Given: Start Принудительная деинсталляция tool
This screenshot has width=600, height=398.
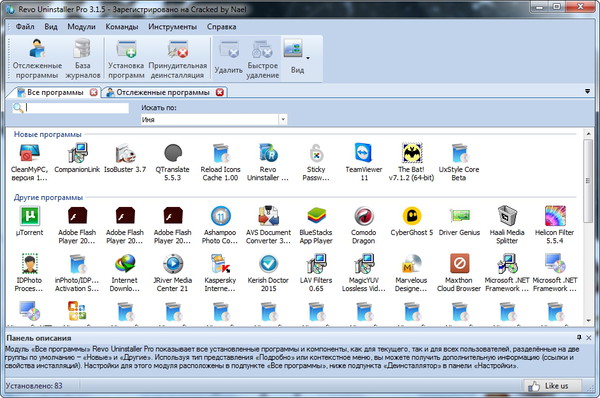Looking at the screenshot, I should point(178,59).
